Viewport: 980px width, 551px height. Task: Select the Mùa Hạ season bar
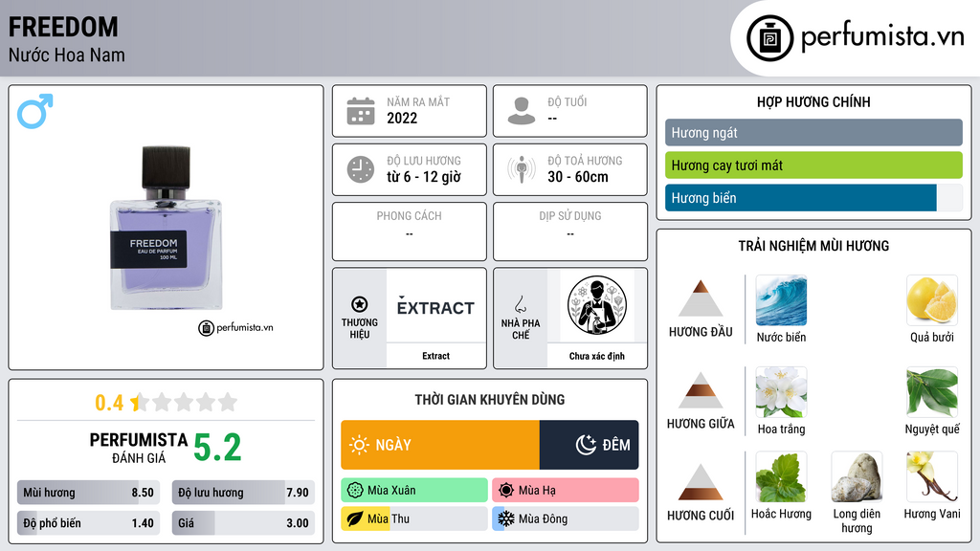click(565, 491)
